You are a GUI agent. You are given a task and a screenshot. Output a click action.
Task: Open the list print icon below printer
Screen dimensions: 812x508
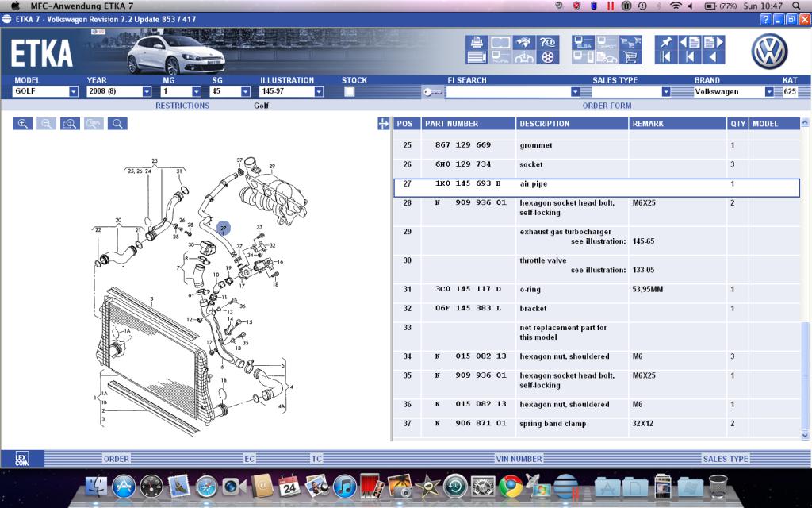(x=477, y=57)
